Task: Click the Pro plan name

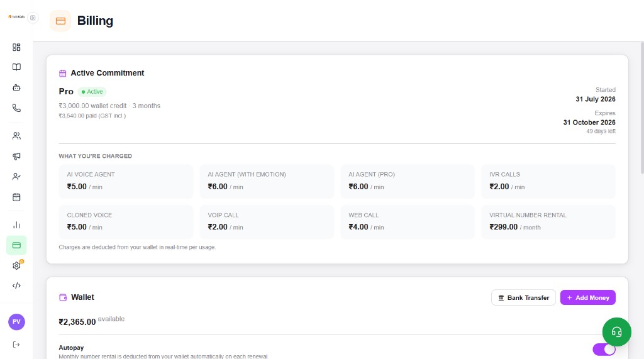Action: coord(66,92)
